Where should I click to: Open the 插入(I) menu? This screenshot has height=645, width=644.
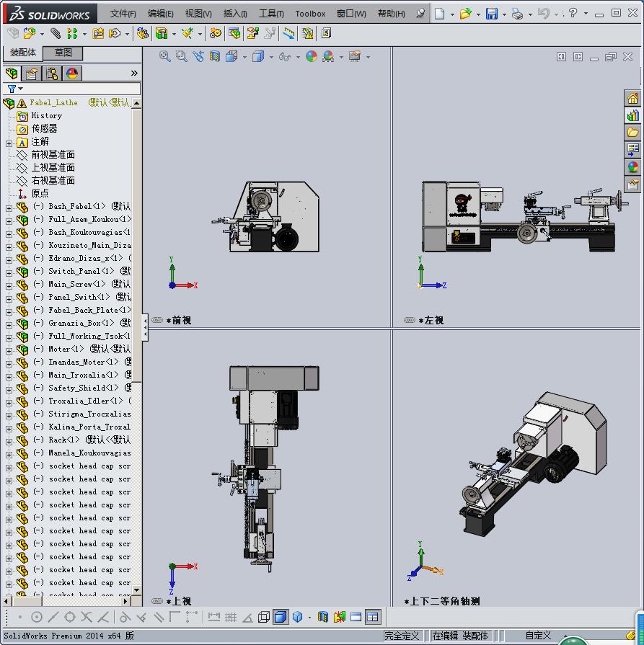(235, 13)
